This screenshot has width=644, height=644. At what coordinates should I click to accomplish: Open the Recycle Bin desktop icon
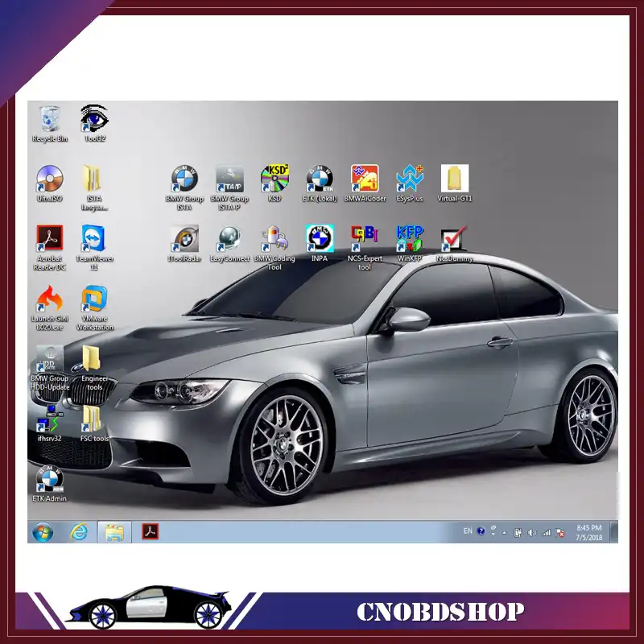click(50, 124)
